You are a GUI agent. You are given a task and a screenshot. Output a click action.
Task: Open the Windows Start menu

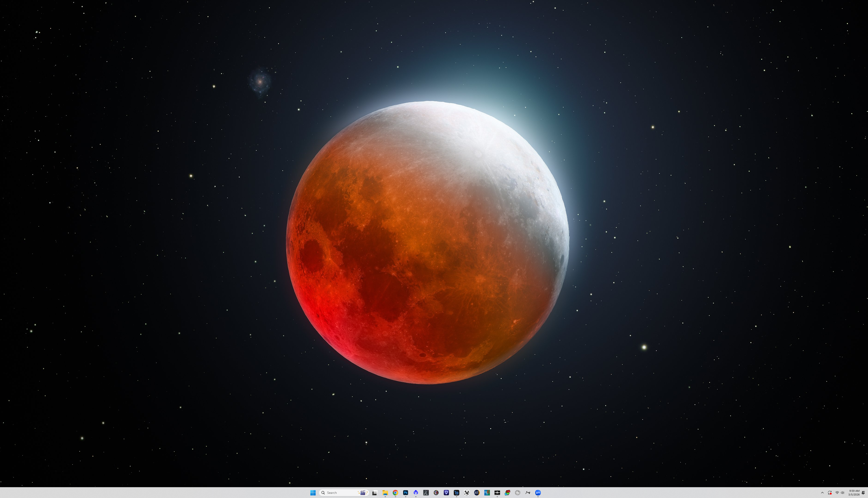pyautogui.click(x=313, y=492)
